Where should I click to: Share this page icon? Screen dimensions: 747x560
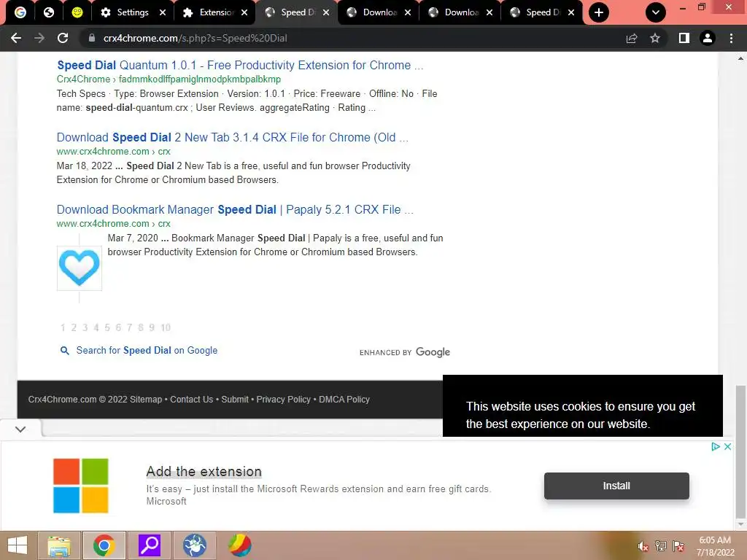click(632, 38)
